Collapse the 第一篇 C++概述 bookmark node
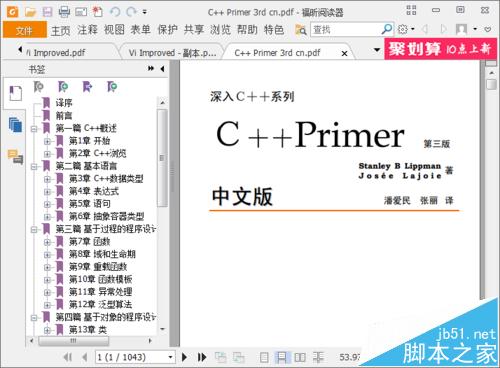The height and width of the screenshot is (368, 500). click(x=34, y=129)
